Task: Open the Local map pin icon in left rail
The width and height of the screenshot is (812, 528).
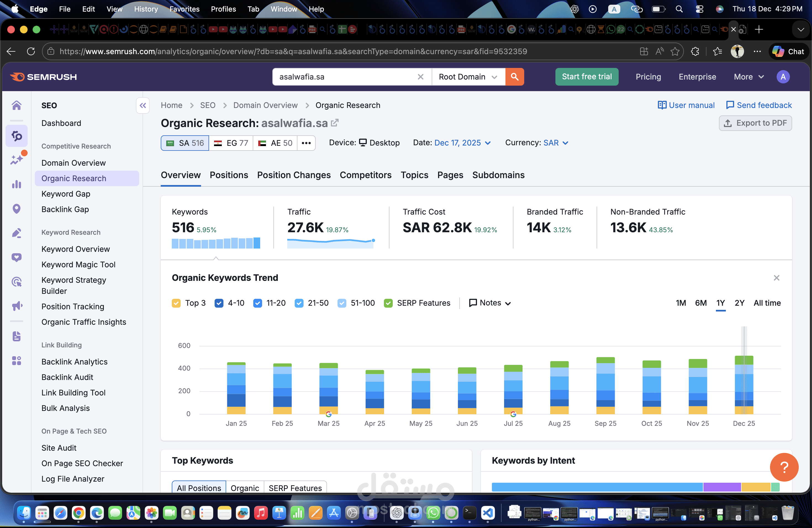Action: tap(16, 209)
